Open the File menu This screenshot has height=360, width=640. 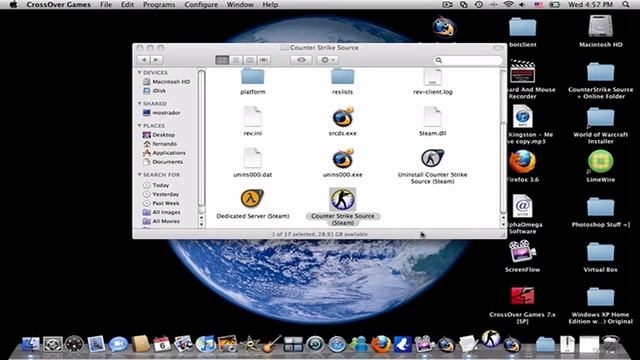pyautogui.click(x=106, y=5)
